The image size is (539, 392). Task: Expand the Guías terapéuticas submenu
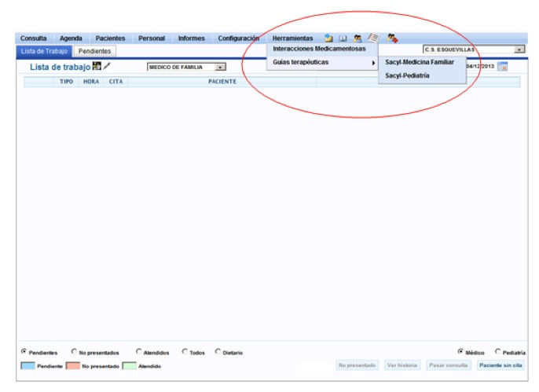322,62
